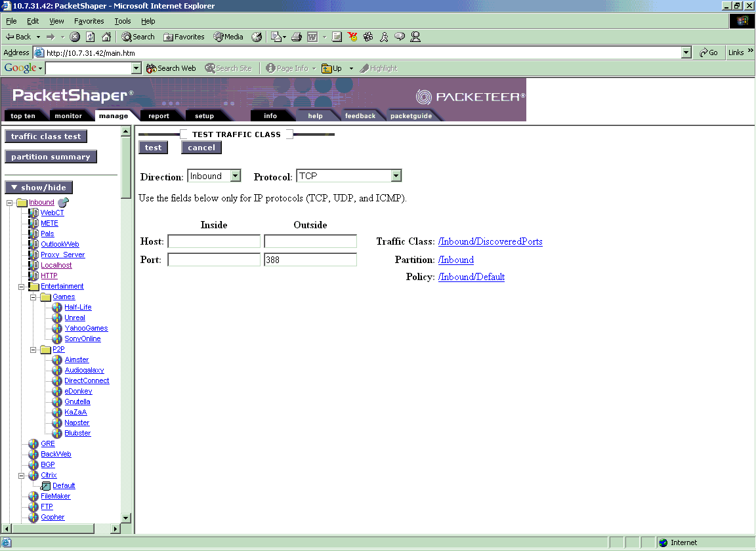Click the WebCT class icon

tap(33, 213)
